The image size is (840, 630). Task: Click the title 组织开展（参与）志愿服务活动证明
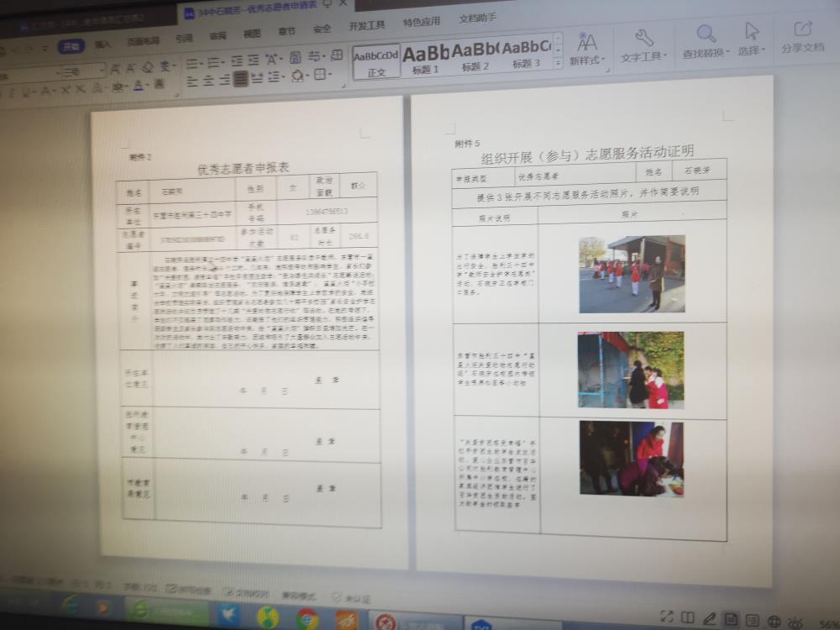(x=588, y=155)
